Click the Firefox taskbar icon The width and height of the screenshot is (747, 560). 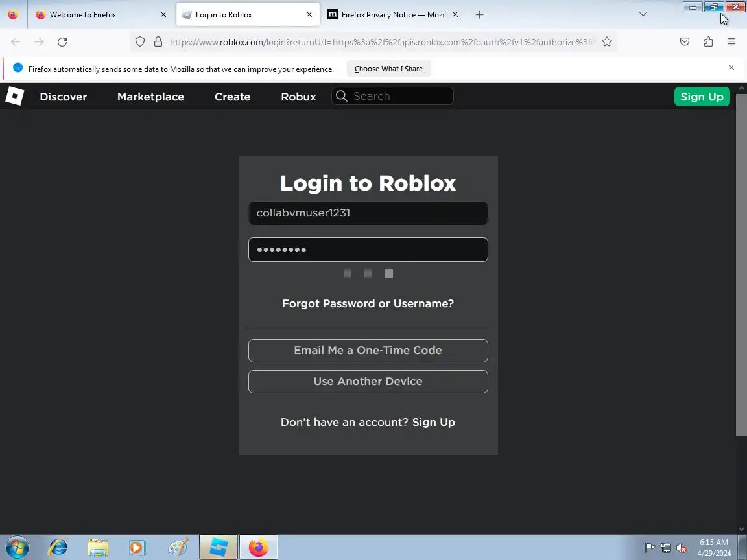(x=258, y=547)
